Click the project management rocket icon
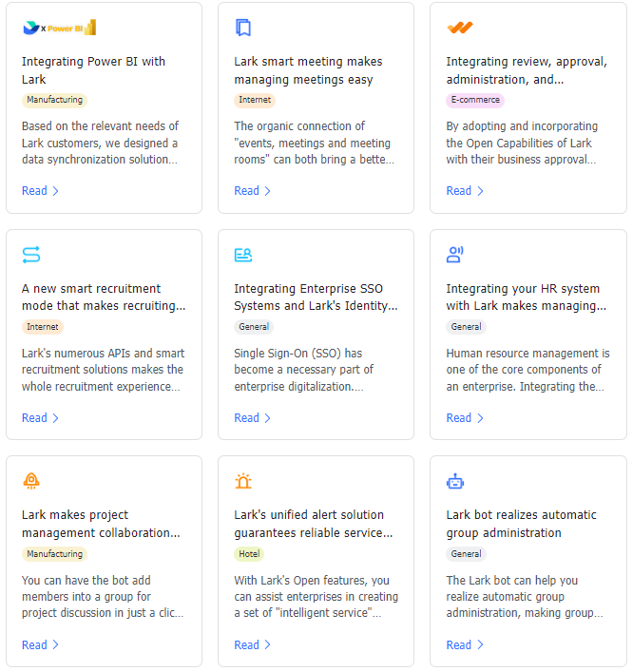Viewport: 633px width, 672px height. [x=31, y=481]
